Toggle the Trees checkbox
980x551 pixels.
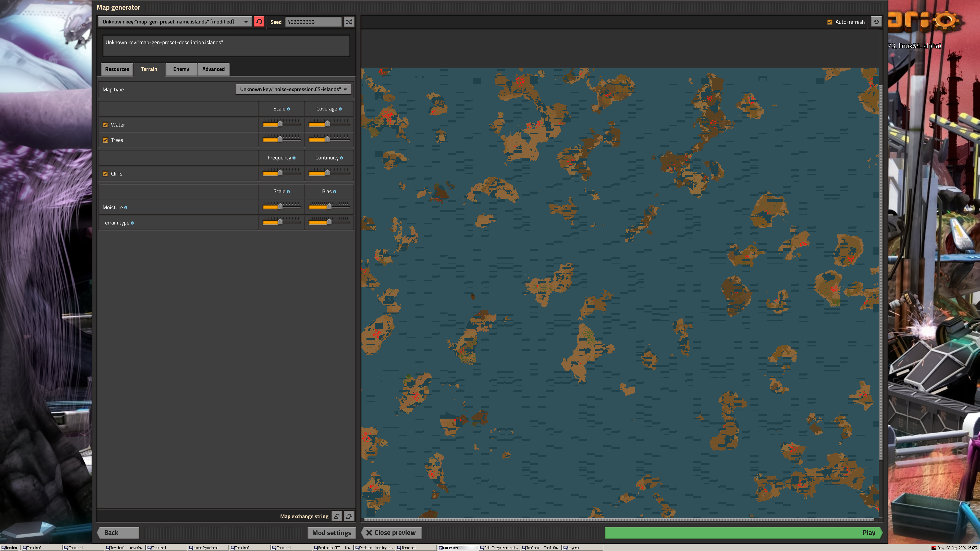point(105,140)
